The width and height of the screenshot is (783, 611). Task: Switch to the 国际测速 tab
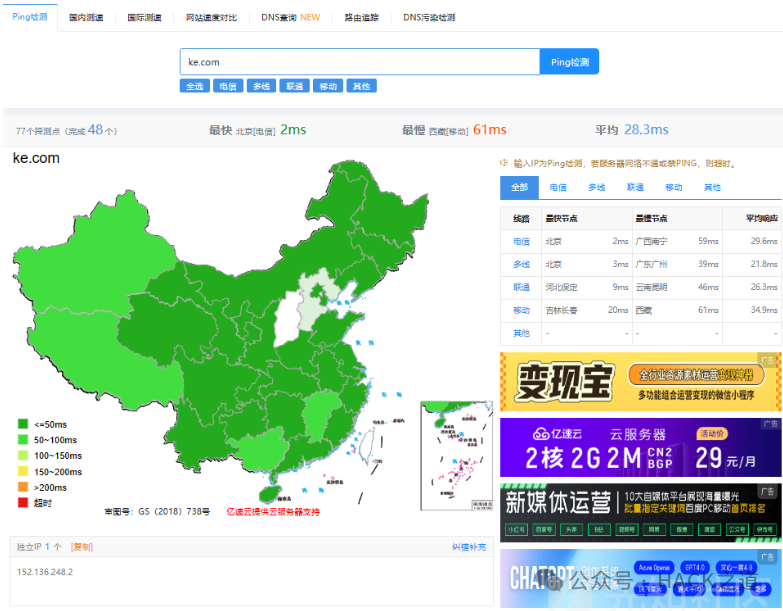[144, 17]
